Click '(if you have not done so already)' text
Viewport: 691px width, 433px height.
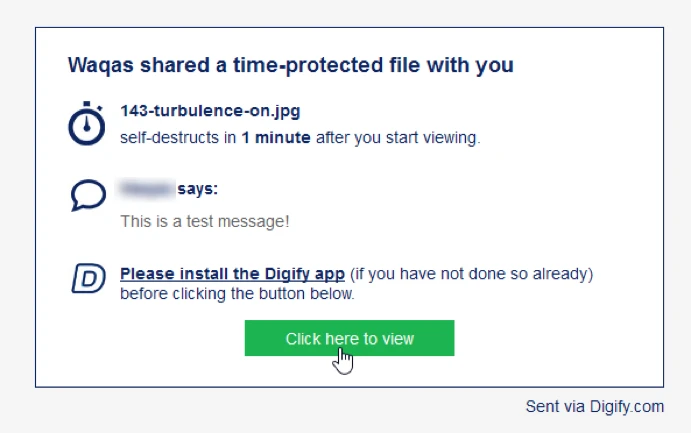[x=471, y=273]
